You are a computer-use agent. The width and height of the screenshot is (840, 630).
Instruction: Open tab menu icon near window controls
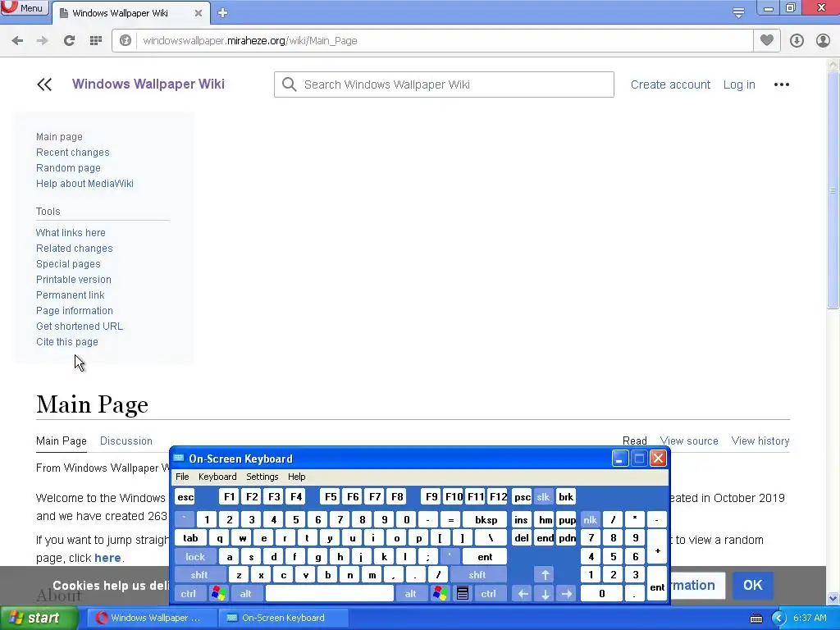(x=738, y=12)
